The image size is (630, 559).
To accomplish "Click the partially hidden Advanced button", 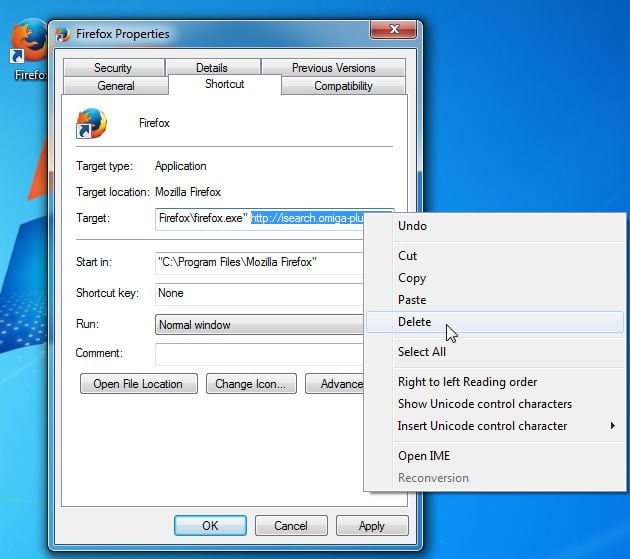I will coord(335,384).
